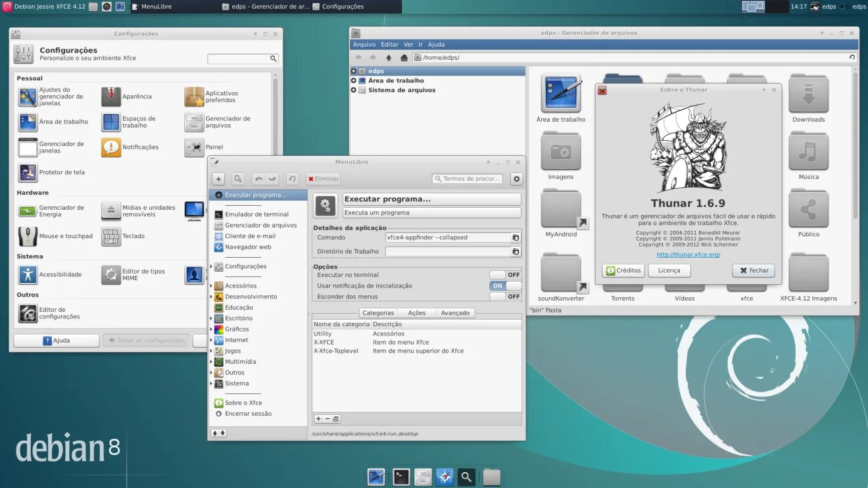868x488 pixels.
Task: Switch to Avançado tab in MenuLibre
Action: (x=455, y=313)
